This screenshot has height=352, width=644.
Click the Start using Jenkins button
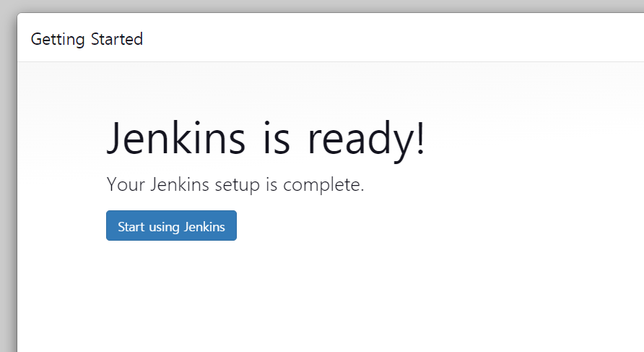click(171, 226)
